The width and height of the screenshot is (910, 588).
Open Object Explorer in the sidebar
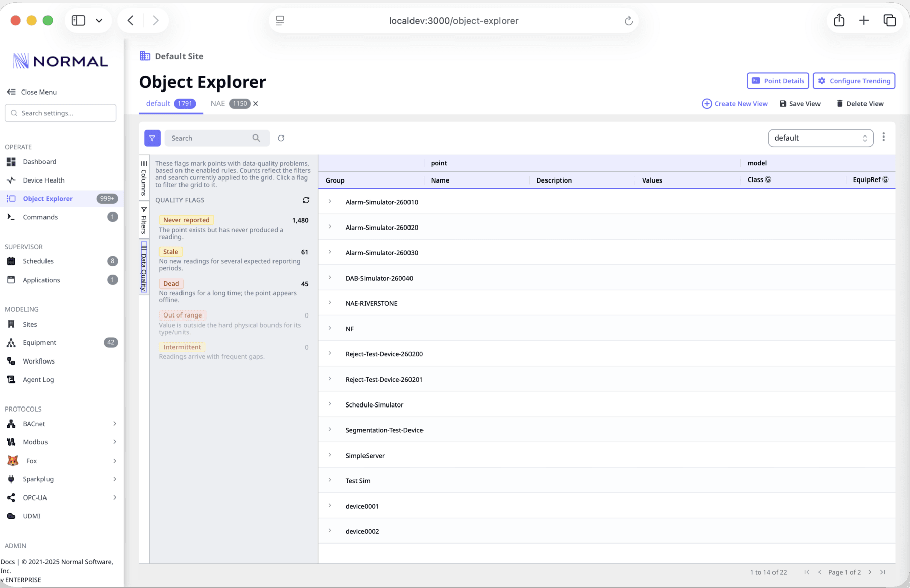(61, 199)
